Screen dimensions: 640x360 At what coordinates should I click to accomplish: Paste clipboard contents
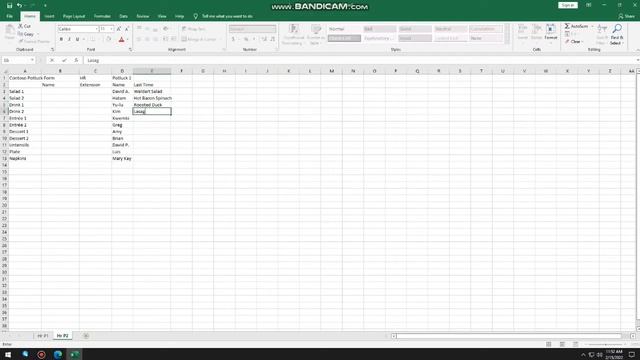(9, 32)
